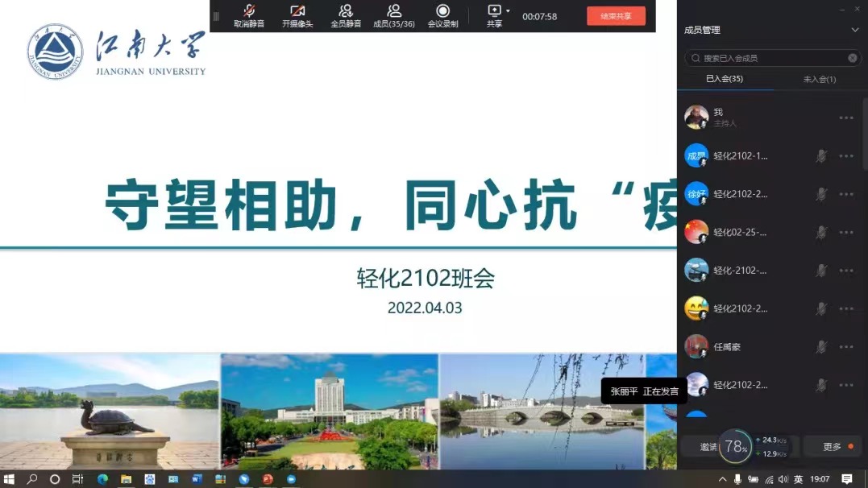This screenshot has height=488, width=868.
Task: Toggle microphone mute for member 轻化02-25
Action: (x=821, y=233)
